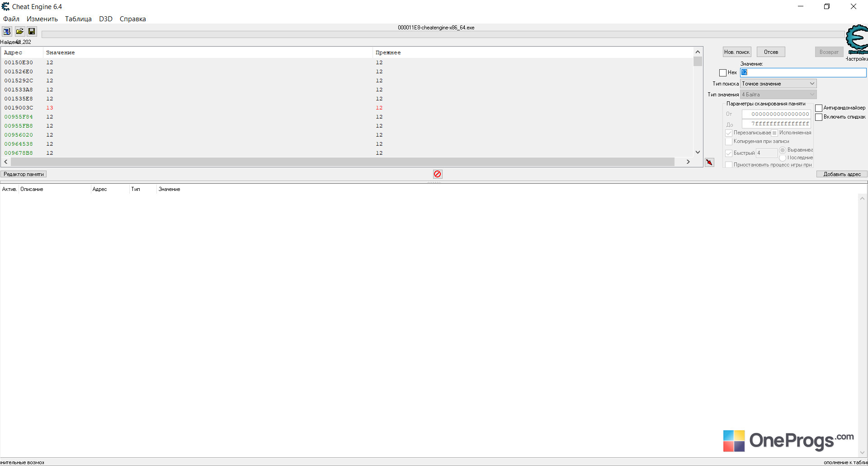This screenshot has width=868, height=466.
Task: Click the Быстрый alignment value field
Action: coord(767,153)
